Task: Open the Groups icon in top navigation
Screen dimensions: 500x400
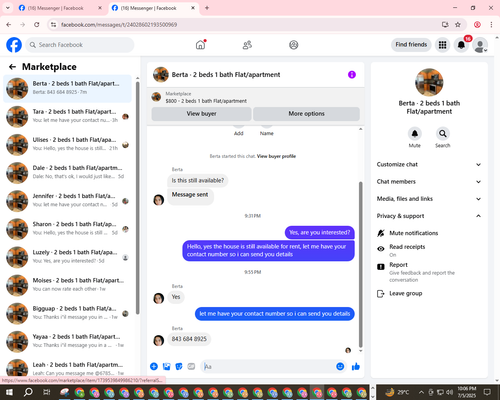Action: tap(294, 45)
